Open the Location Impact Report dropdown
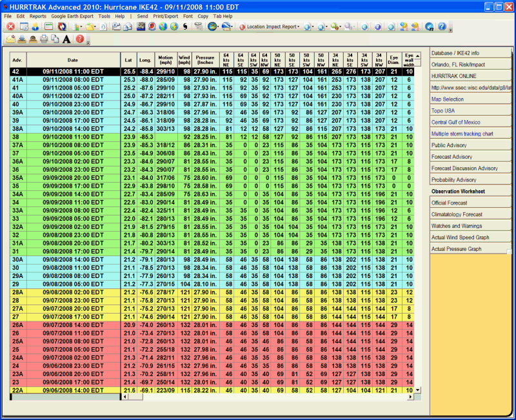Screen dimensions: 516x420 [272, 26]
